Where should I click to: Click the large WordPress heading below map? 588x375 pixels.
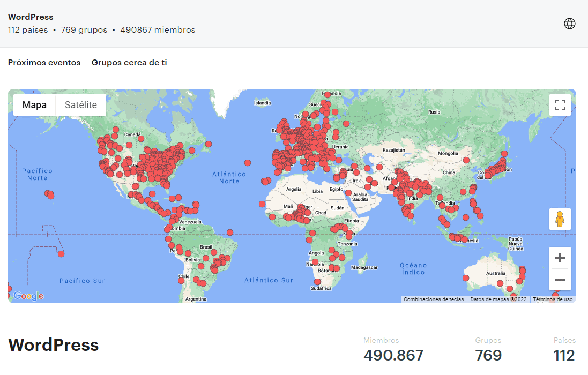(x=53, y=345)
